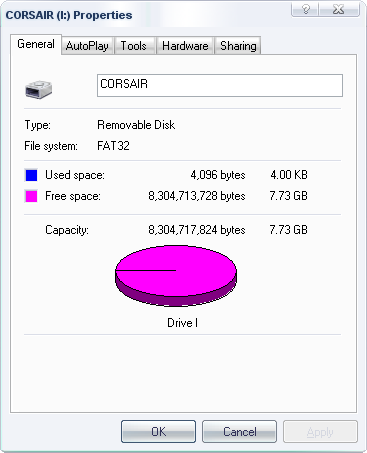Open the Tools tab
Viewport: 367px width, 453px height.
click(x=134, y=46)
